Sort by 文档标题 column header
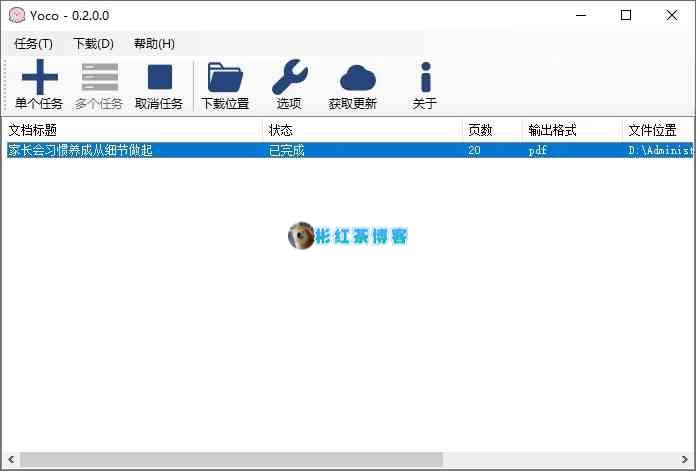Image resolution: width=696 pixels, height=471 pixels. point(134,130)
